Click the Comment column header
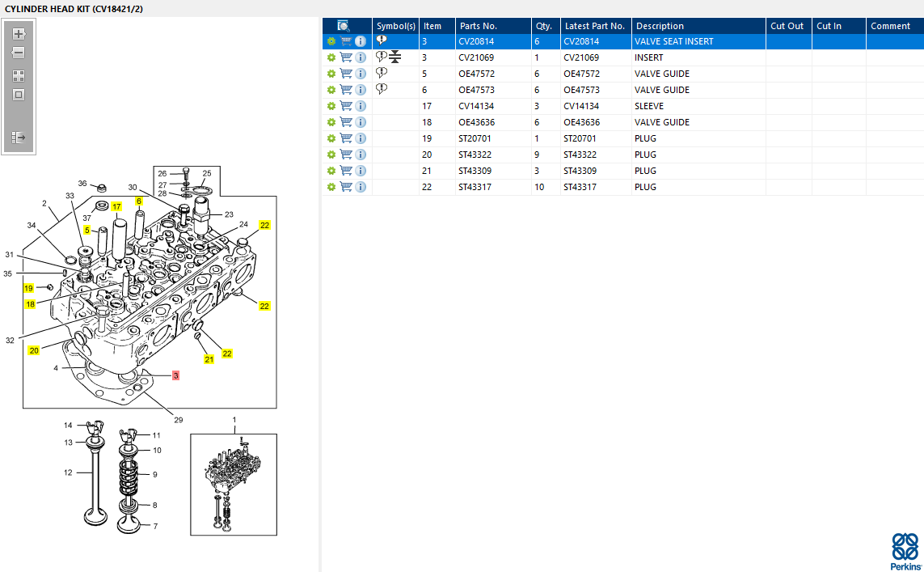Image resolution: width=924 pixels, height=572 pixels. coord(895,26)
